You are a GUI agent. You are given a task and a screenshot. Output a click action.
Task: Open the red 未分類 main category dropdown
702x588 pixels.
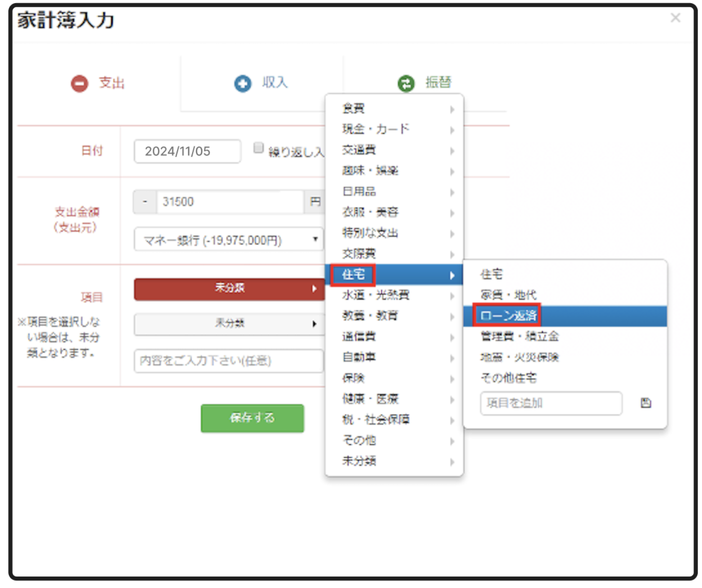(229, 289)
